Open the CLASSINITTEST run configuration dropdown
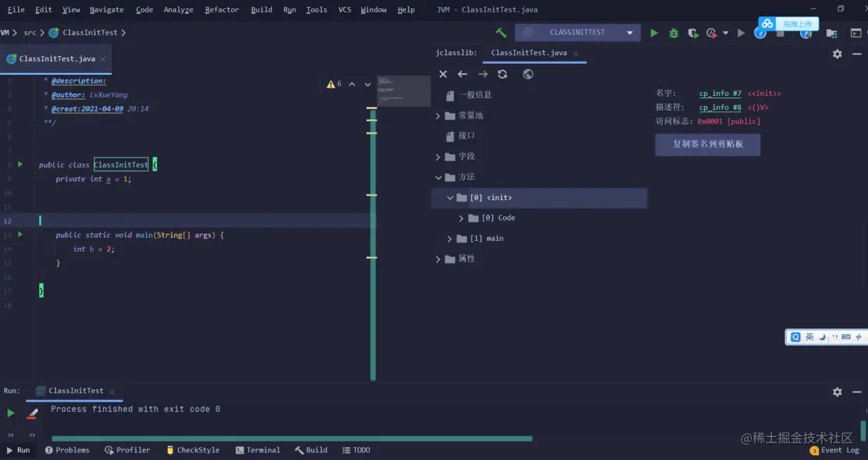 coord(577,33)
